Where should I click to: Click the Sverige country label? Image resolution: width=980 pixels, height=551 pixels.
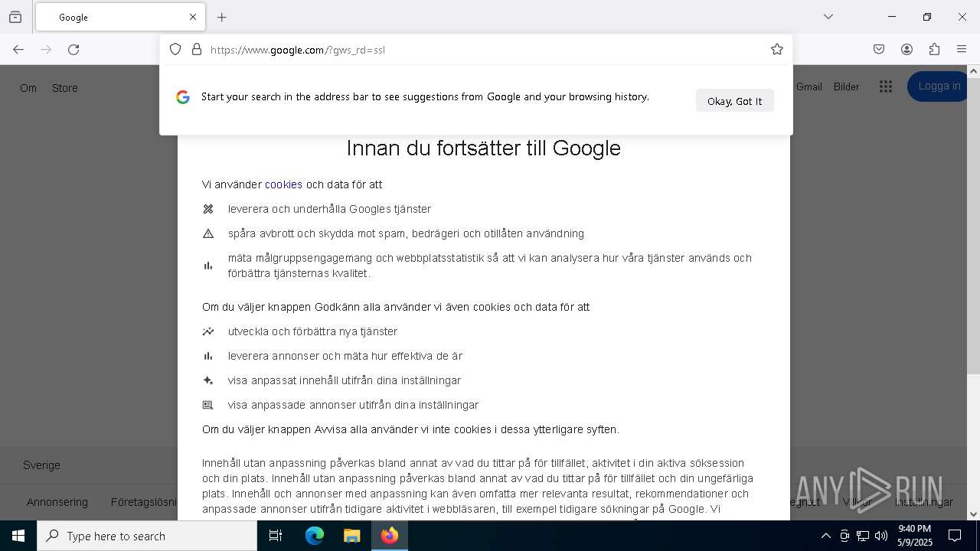click(x=41, y=465)
